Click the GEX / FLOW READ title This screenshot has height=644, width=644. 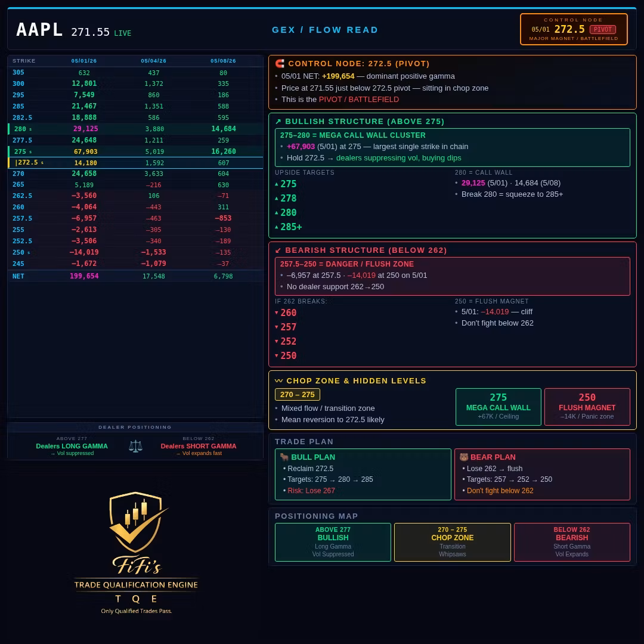(325, 30)
